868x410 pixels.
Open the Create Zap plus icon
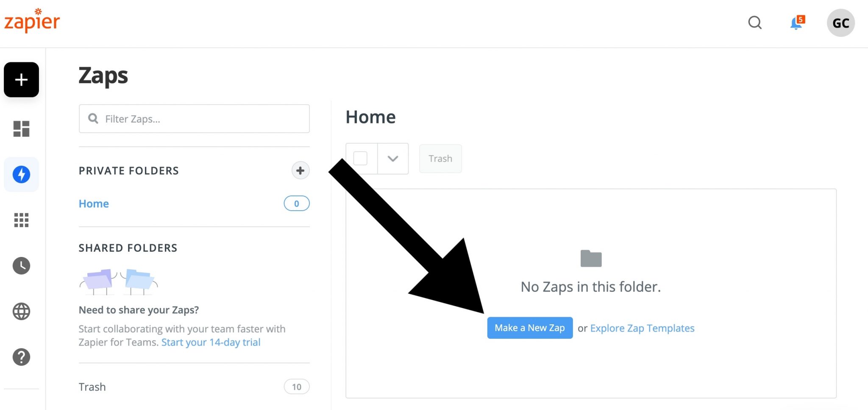tap(21, 80)
